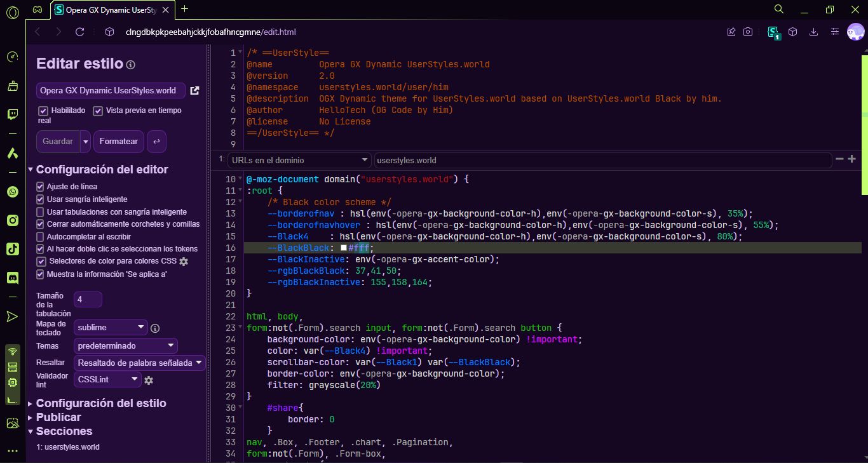Click the RAM limiter icon
868x463 pixels.
[12, 367]
